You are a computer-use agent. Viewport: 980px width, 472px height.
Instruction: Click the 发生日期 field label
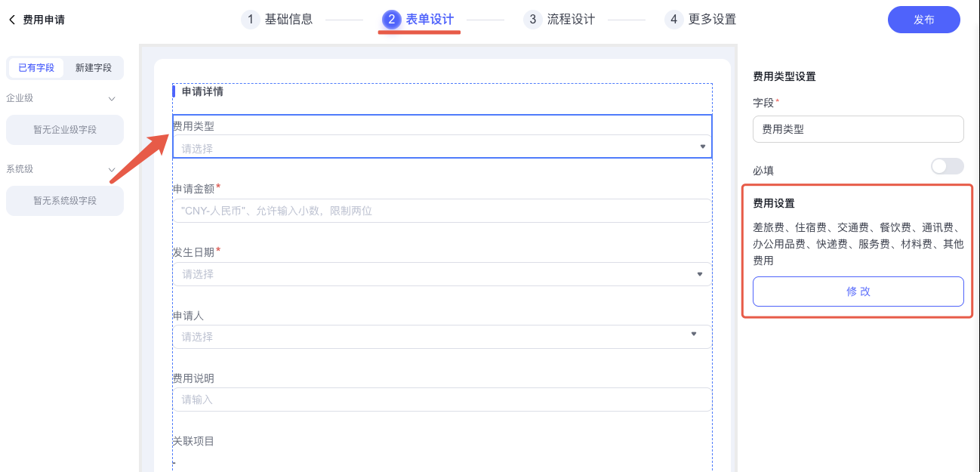(193, 252)
